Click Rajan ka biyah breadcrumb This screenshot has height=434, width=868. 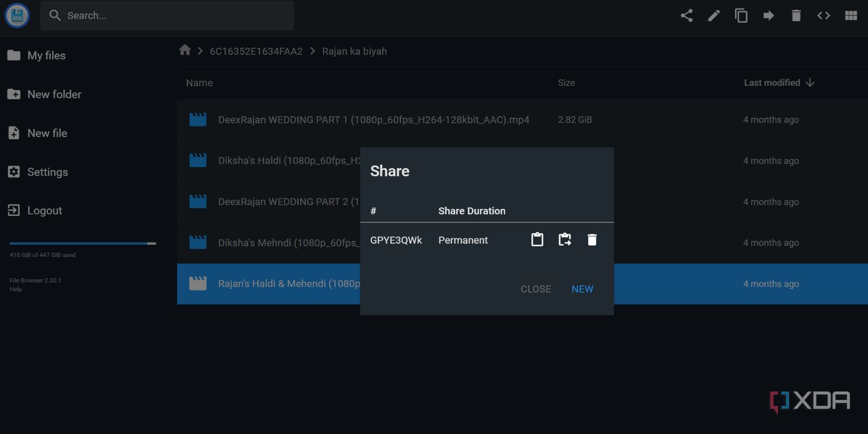click(x=354, y=51)
